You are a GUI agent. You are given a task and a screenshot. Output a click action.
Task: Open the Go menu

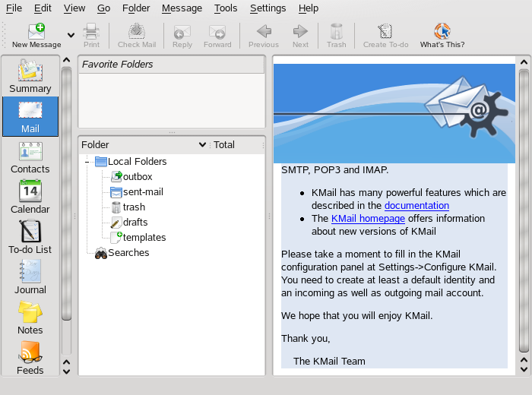click(x=103, y=8)
